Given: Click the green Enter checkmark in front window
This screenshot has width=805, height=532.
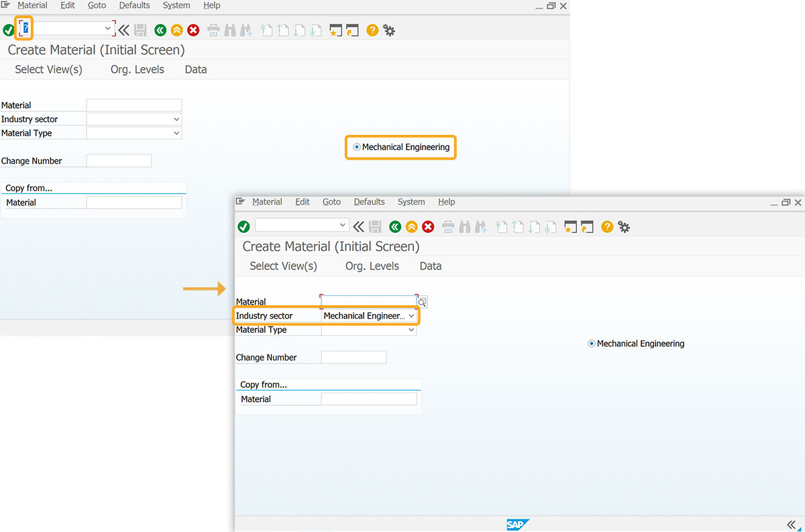Looking at the screenshot, I should tap(244, 227).
